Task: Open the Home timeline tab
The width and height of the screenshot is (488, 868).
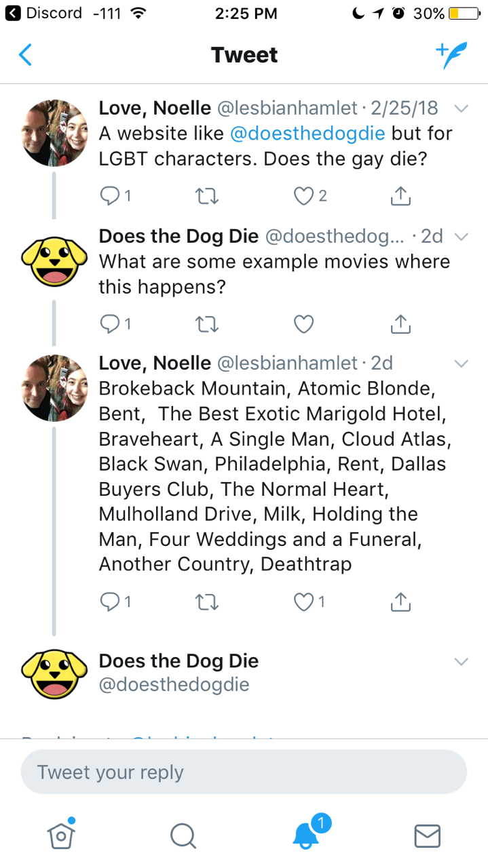Action: click(60, 835)
